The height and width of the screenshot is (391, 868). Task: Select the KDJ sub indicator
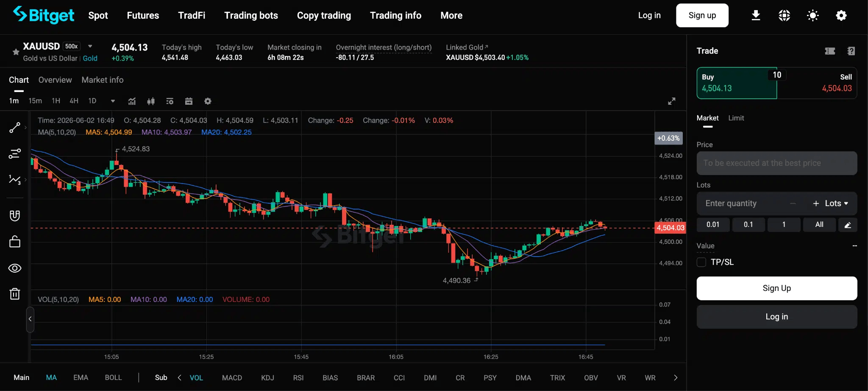(267, 377)
